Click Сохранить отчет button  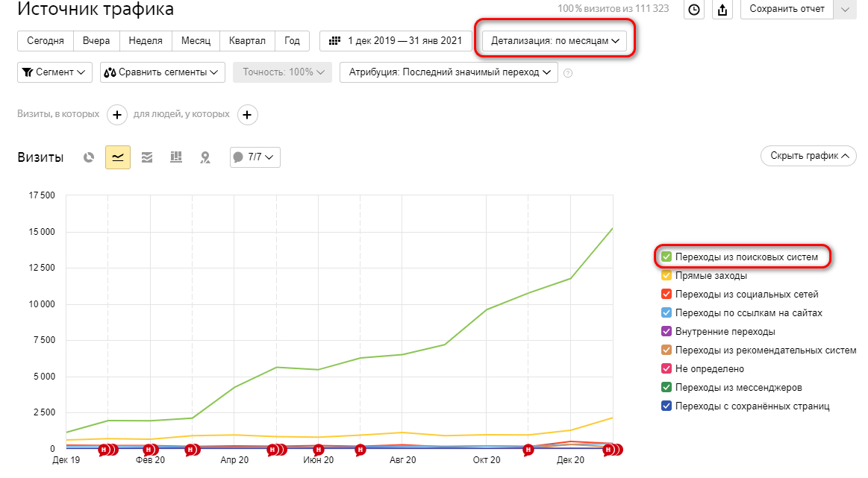click(x=787, y=10)
